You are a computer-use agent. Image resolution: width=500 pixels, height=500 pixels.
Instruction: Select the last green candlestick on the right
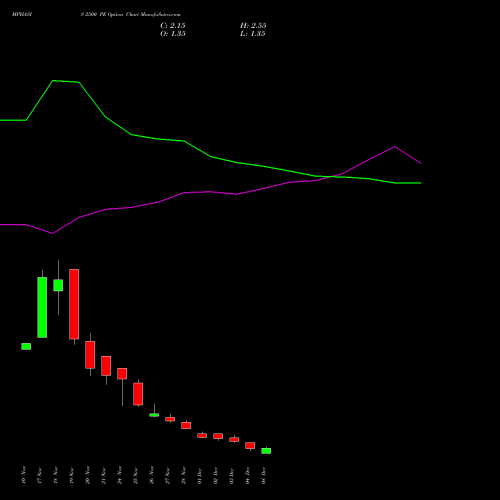point(266,451)
